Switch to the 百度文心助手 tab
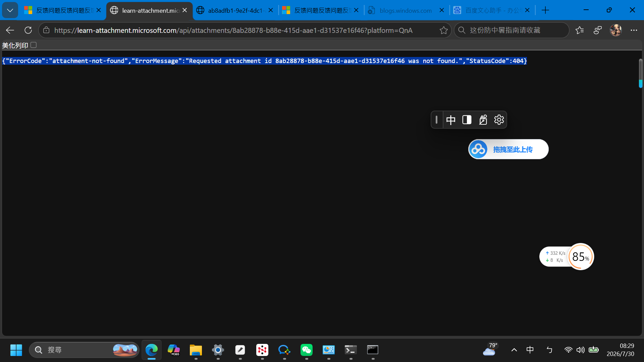644x362 pixels. (492, 10)
